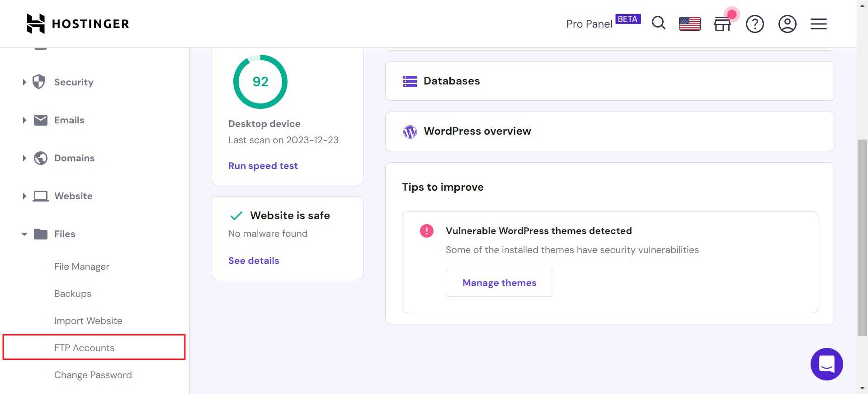The height and width of the screenshot is (394, 868).
Task: Open File Manager in the sidebar
Action: point(82,267)
